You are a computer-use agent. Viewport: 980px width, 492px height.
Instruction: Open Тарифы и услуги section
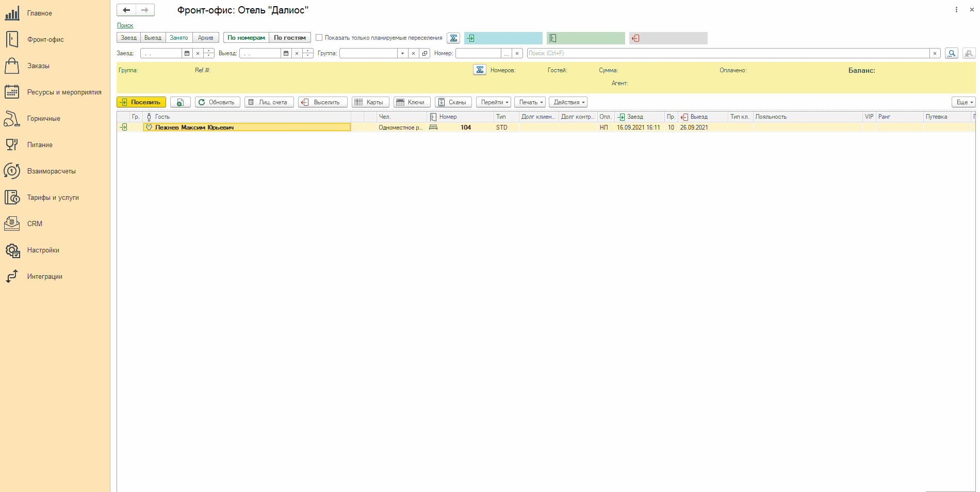point(53,197)
